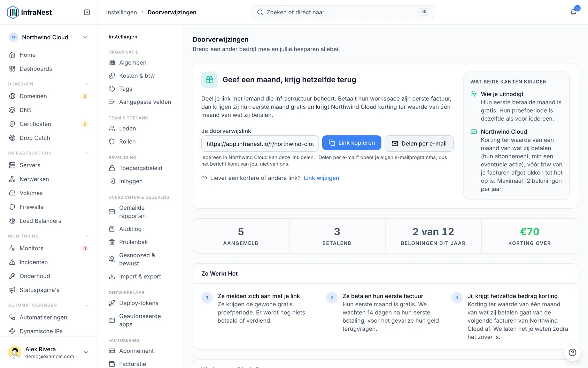Click the Statuspagina's megaphone icon

12,290
